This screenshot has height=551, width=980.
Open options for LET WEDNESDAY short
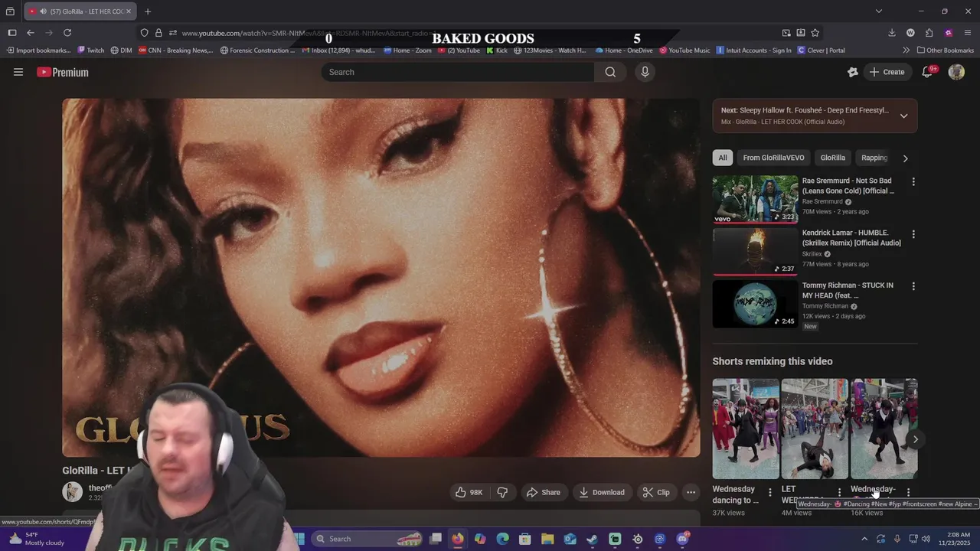tap(839, 493)
